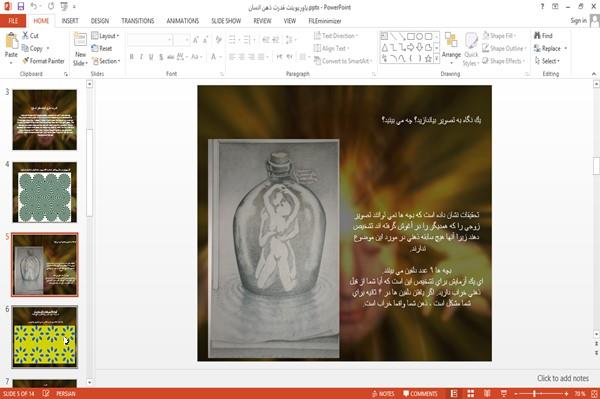600x399 pixels.
Task: Click the Find binoculars icon
Action: pos(543,36)
